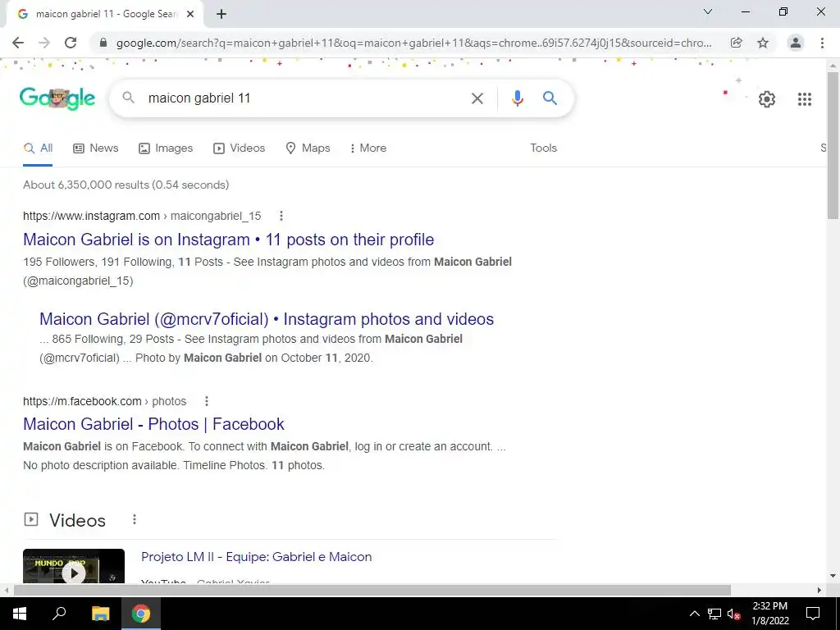Click the instagram.com result URL
This screenshot has height=630, width=840.
142,216
